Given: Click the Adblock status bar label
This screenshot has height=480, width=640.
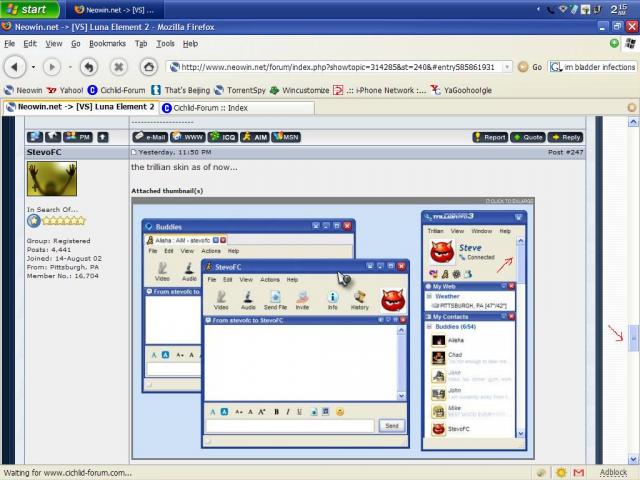Looking at the screenshot, I should click(613, 473).
